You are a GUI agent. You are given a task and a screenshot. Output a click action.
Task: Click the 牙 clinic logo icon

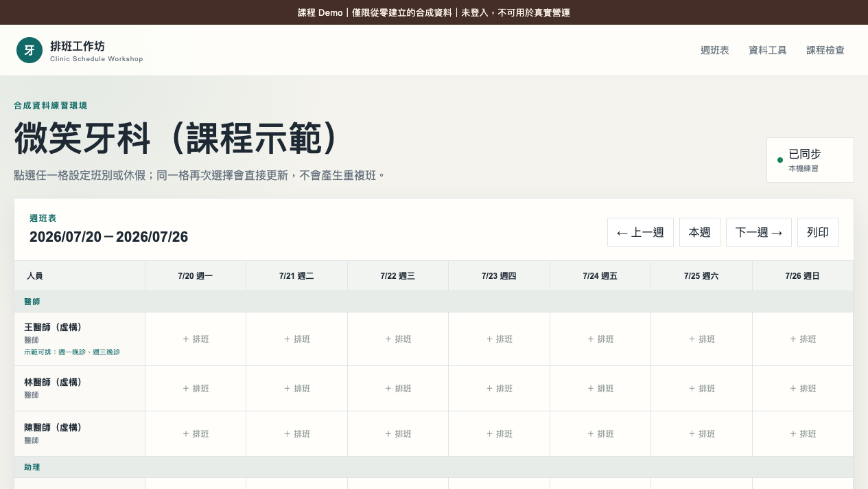coord(30,50)
